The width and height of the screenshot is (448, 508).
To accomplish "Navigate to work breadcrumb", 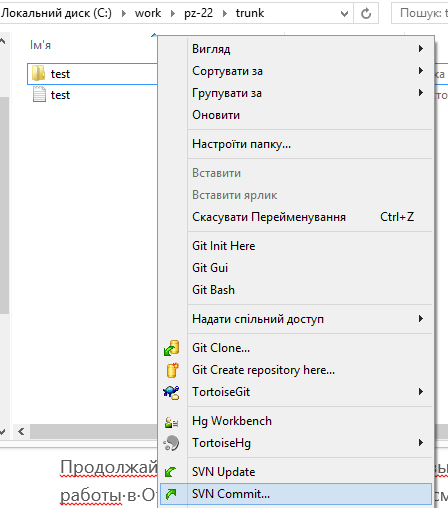I will click(x=148, y=13).
